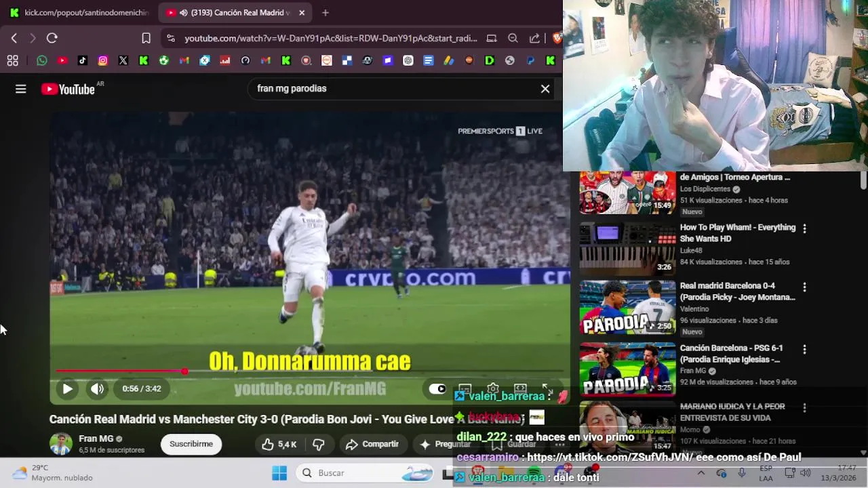Viewport: 868px width, 488px height.
Task: Open 'Real madrid Barcelona 0-4' parody thumbnail
Action: pyautogui.click(x=627, y=308)
